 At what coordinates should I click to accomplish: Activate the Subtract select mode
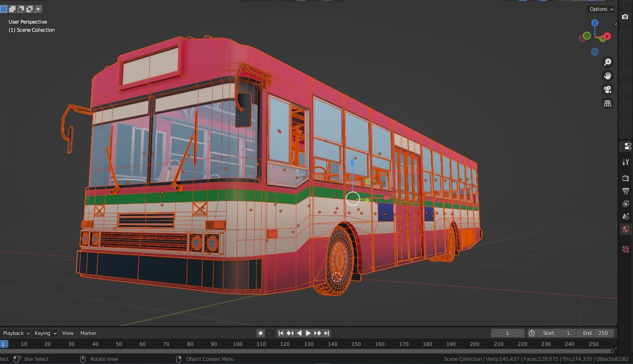coord(21,9)
